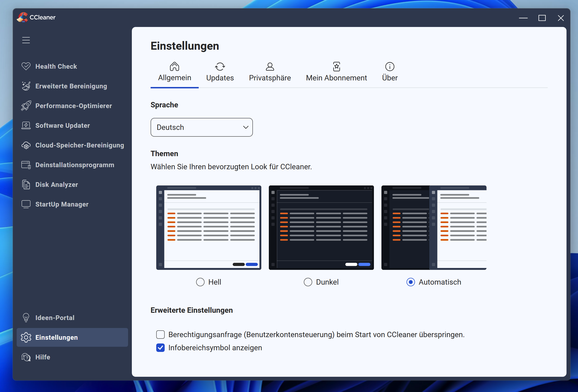Click the Cloud-Speicher-Bereinigung cloud icon
The image size is (578, 392).
pos(26,145)
